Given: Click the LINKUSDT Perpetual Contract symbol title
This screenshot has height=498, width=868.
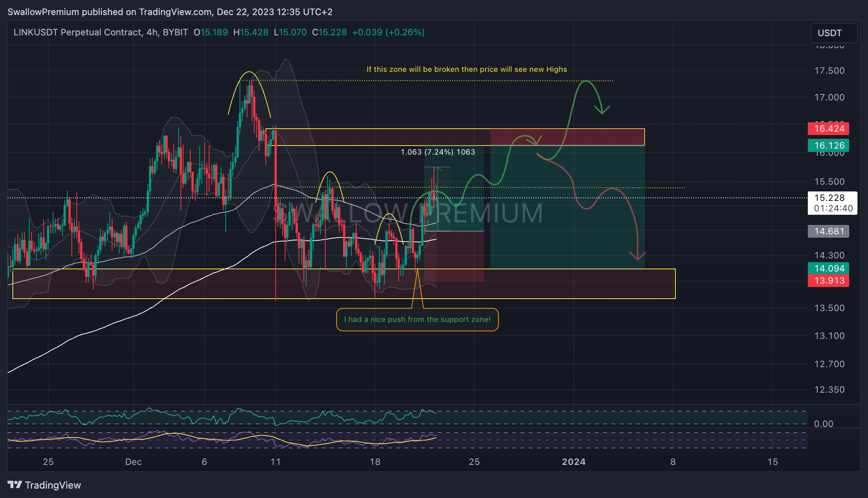Looking at the screenshot, I should (101, 32).
